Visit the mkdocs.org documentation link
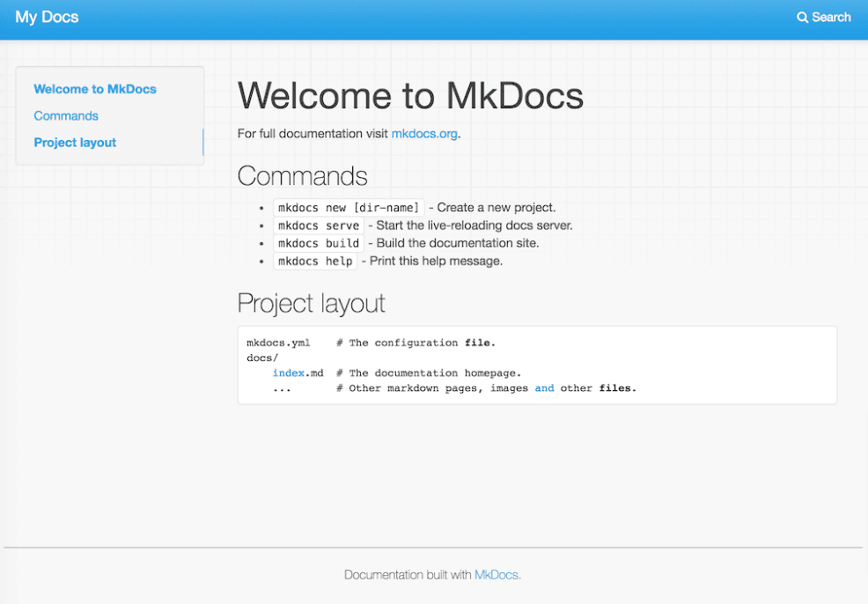 (x=424, y=134)
